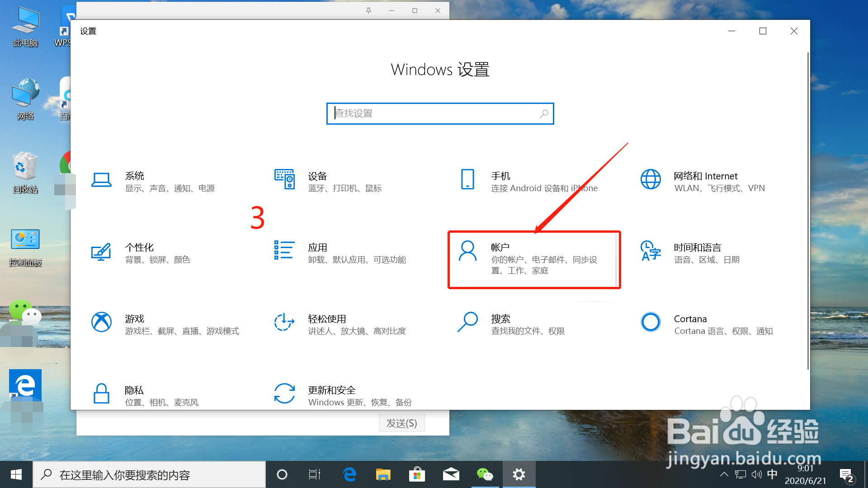This screenshot has width=868, height=488.
Task: Select 网络和 Internet category title
Action: click(x=706, y=176)
